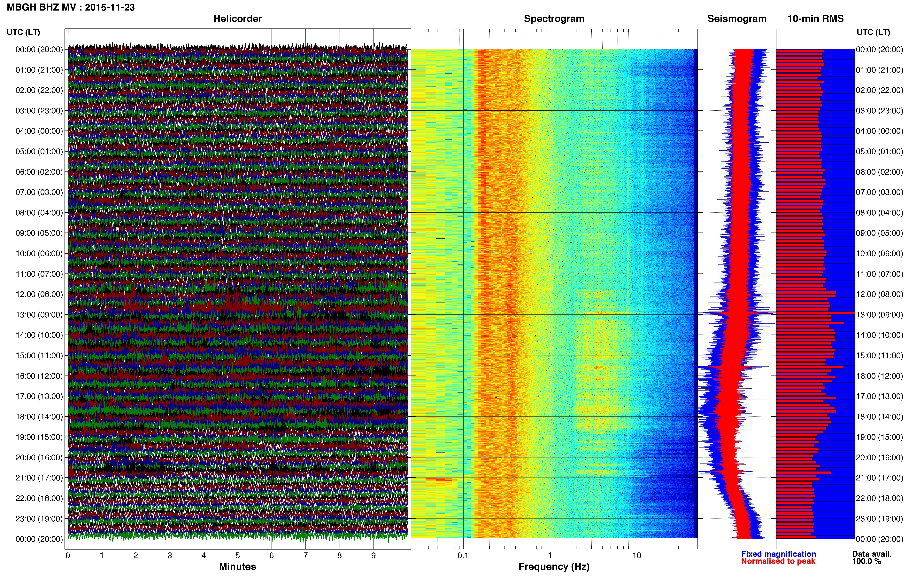Click left time label '03:00 (23:00)'
Screen dimensions: 924x578
coord(39,111)
